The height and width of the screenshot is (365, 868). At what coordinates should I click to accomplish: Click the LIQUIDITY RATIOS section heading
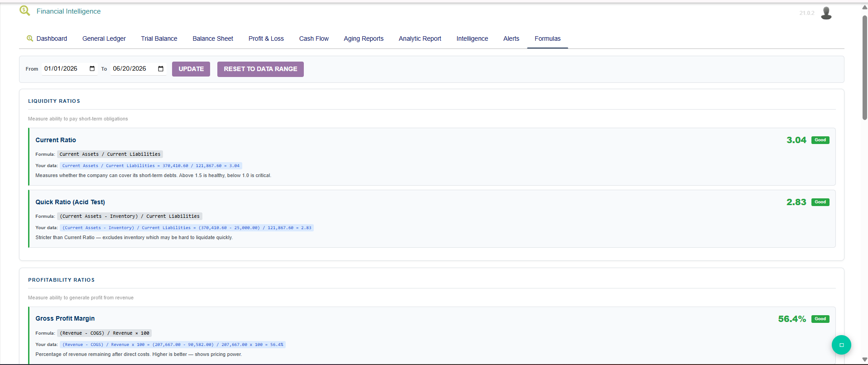(54, 101)
